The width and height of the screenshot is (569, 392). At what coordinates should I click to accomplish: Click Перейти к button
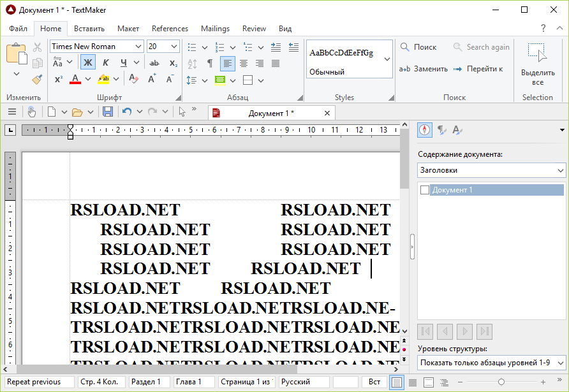[478, 69]
